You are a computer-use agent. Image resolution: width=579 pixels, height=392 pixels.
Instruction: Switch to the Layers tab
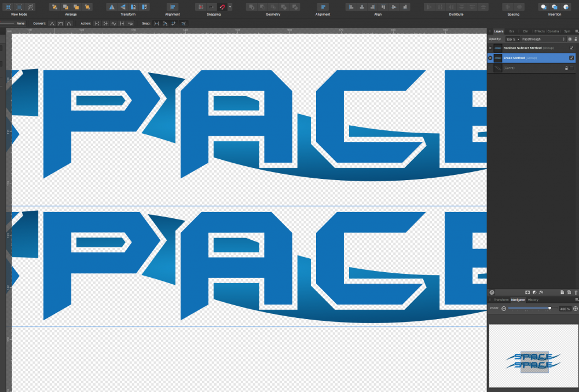point(499,31)
